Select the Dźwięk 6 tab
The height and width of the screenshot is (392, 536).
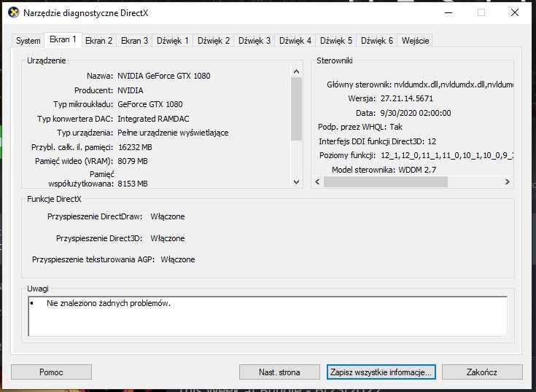point(377,41)
